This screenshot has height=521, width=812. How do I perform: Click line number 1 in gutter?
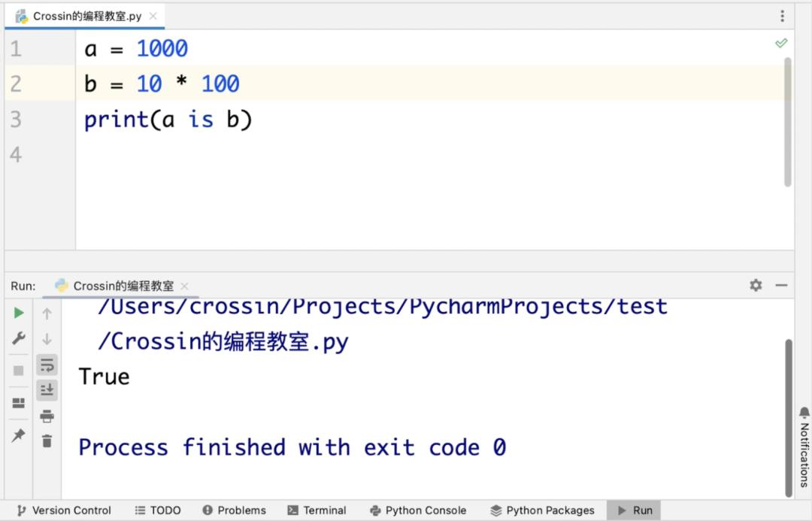[16, 49]
